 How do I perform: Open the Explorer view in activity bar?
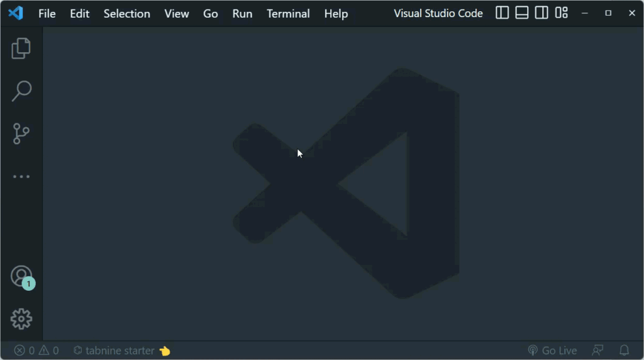pos(21,48)
